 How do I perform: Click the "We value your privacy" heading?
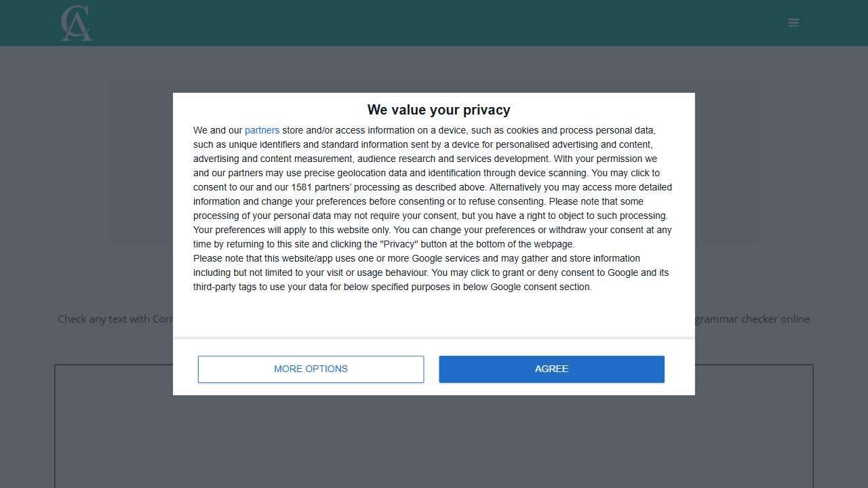[x=438, y=110]
